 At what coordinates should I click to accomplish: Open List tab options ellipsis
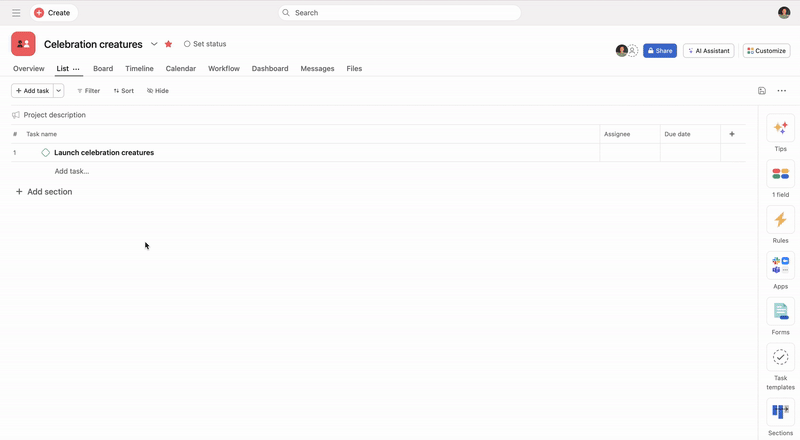point(76,69)
